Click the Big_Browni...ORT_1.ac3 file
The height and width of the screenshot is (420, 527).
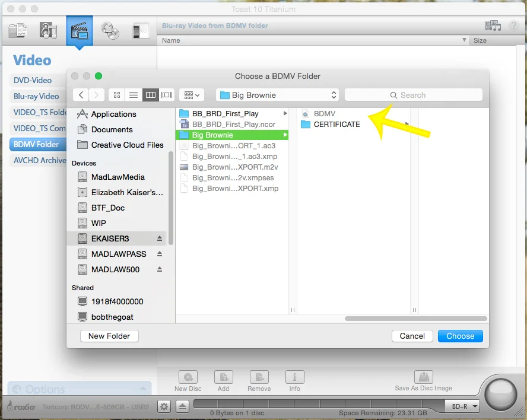pyautogui.click(x=234, y=146)
